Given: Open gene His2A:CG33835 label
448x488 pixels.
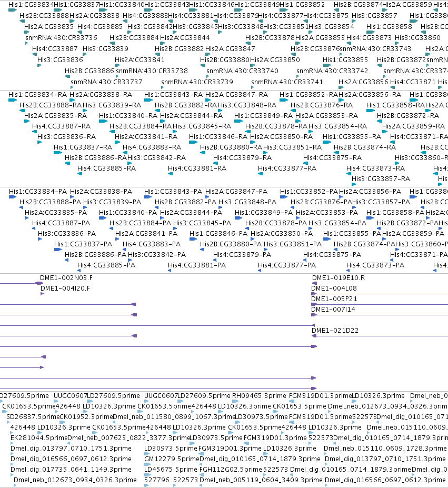Looking at the screenshot, I should tap(49, 27).
